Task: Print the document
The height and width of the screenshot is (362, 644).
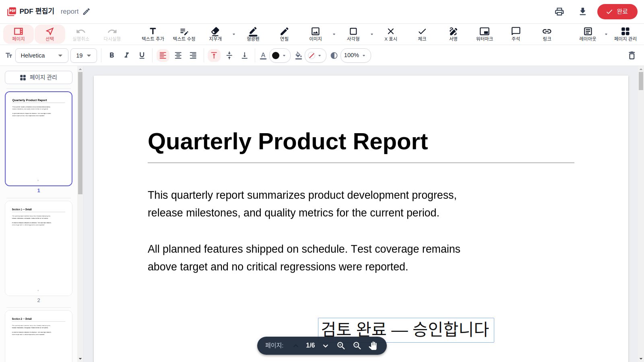Action: coord(559,12)
